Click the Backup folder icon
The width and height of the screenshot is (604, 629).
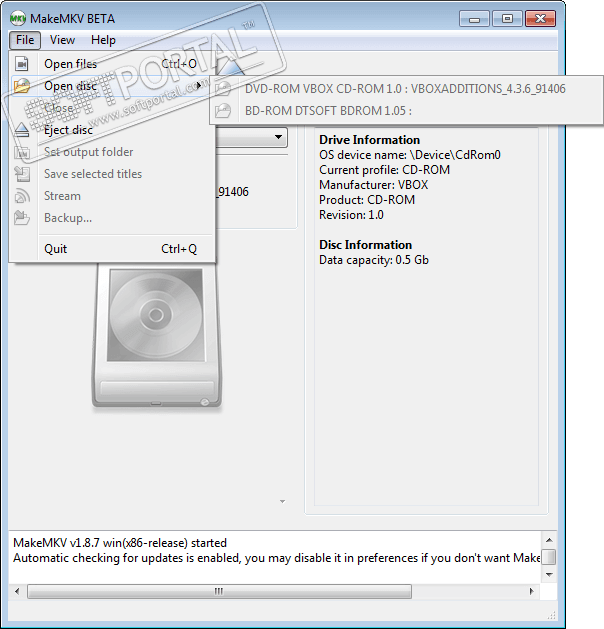(22, 218)
